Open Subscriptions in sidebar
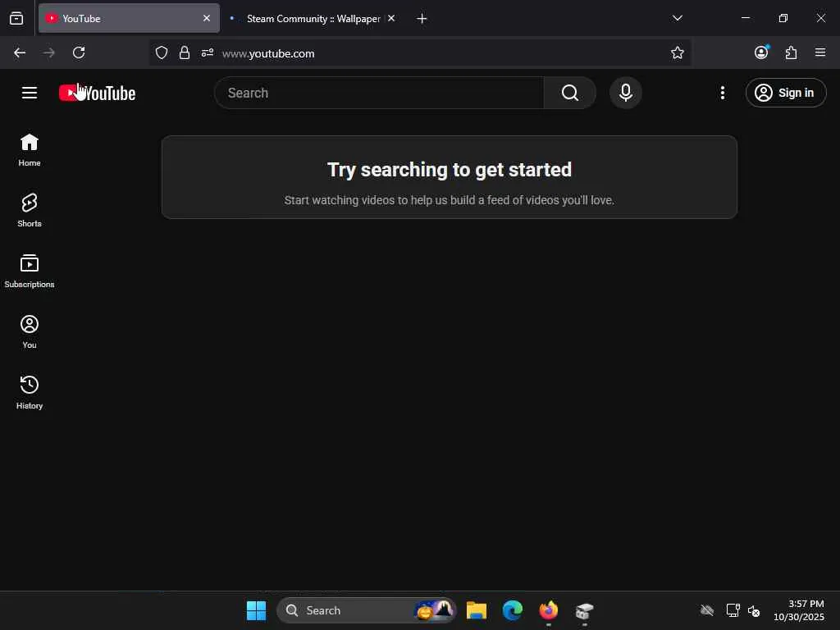840x630 pixels. coord(30,271)
